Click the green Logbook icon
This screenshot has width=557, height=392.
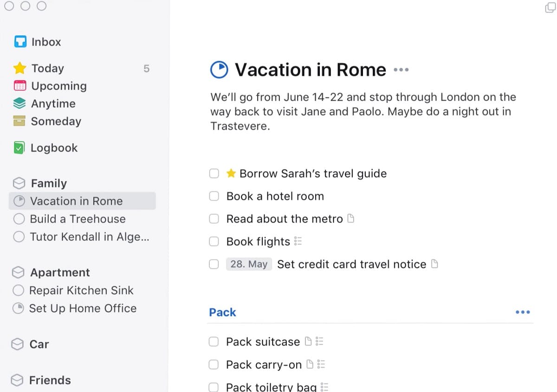19,148
